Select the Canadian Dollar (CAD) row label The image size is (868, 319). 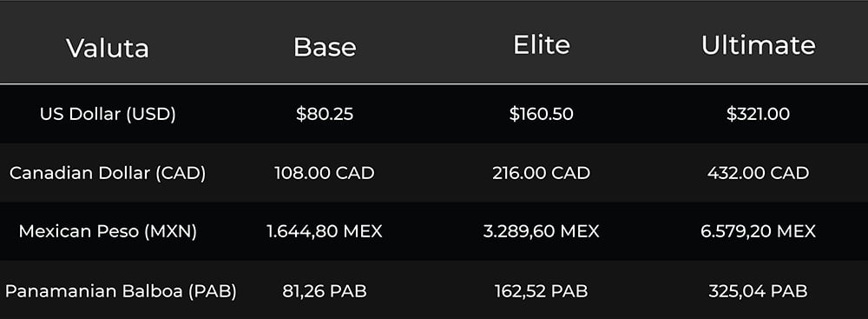click(x=108, y=172)
